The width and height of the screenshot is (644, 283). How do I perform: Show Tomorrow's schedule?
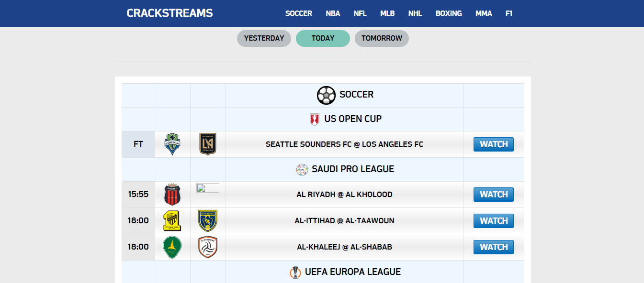pos(382,38)
